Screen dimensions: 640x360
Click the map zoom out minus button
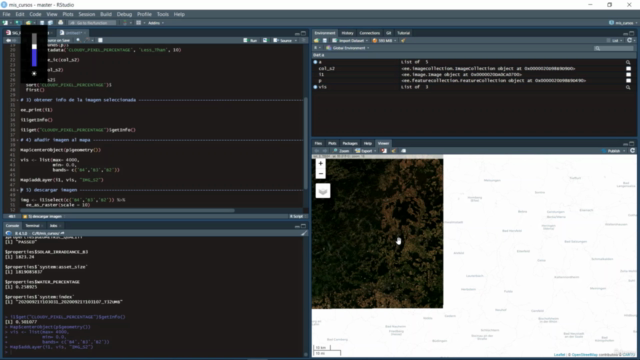(x=321, y=174)
